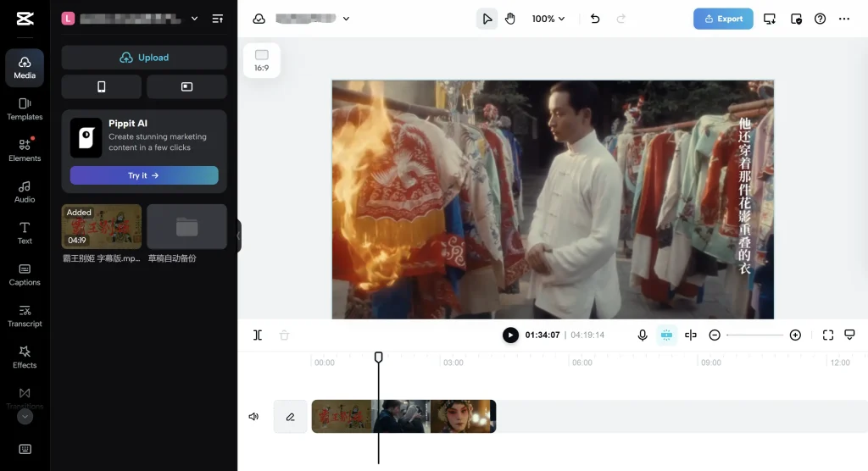Click the split clip tool
Image resolution: width=868 pixels, height=471 pixels.
(x=258, y=335)
